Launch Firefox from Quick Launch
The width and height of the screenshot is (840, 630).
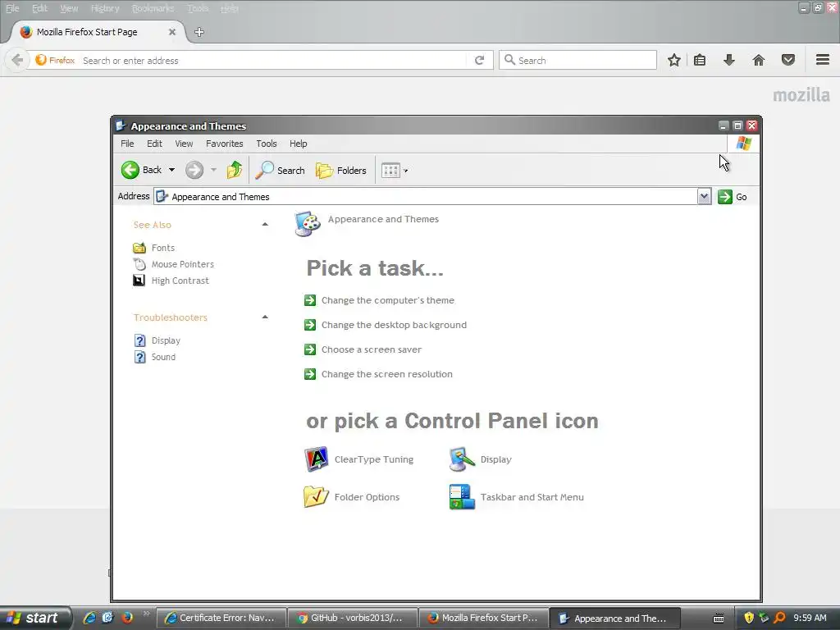click(127, 618)
